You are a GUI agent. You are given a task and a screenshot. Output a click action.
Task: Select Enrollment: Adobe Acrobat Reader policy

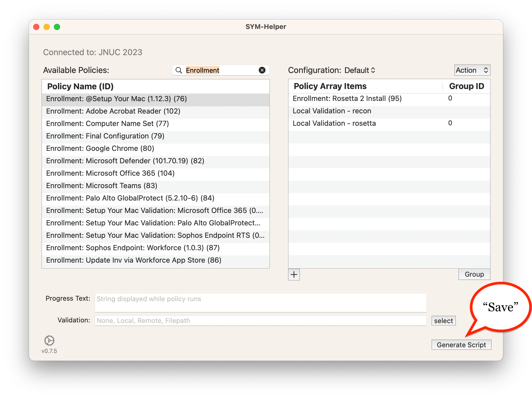point(113,111)
